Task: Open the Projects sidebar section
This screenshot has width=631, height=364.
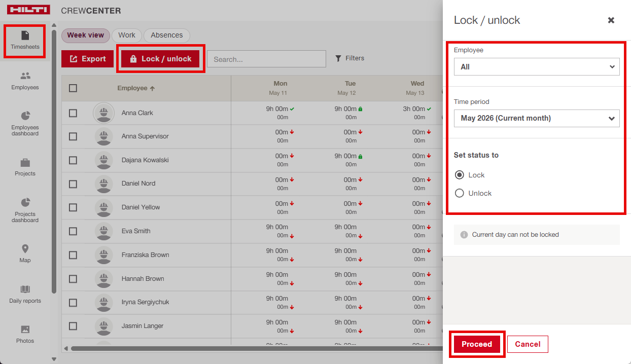Action: [25, 167]
